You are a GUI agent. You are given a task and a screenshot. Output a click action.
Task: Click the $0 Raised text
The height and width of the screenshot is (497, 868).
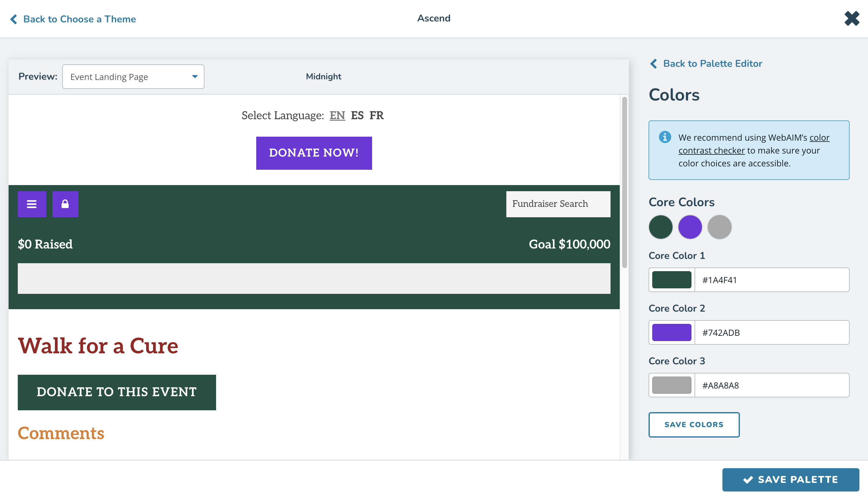pyautogui.click(x=45, y=245)
